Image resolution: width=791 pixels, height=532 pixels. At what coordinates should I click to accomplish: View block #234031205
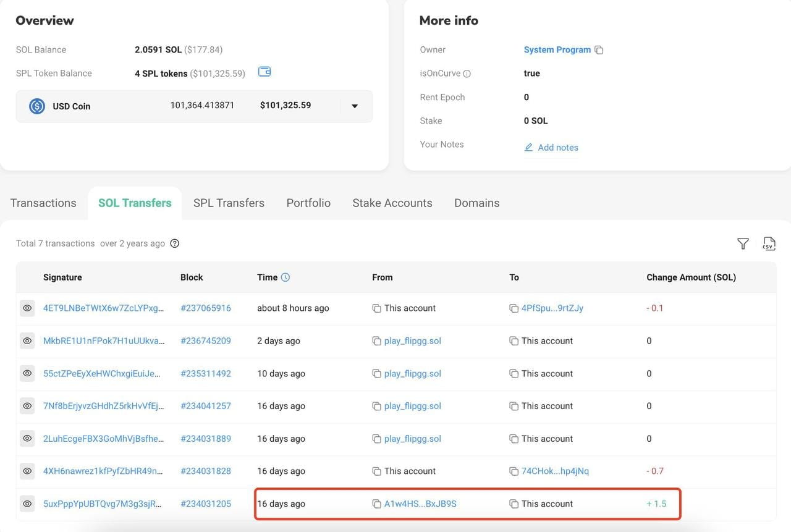click(x=206, y=504)
